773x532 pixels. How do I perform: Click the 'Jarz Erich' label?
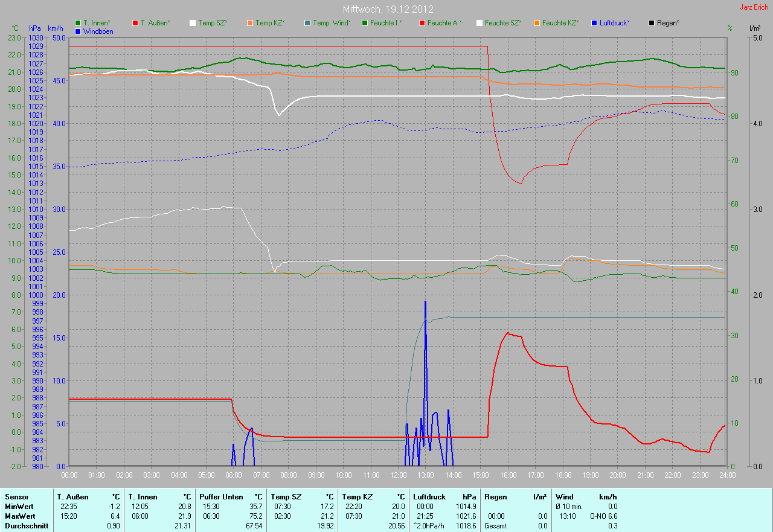[x=754, y=7]
